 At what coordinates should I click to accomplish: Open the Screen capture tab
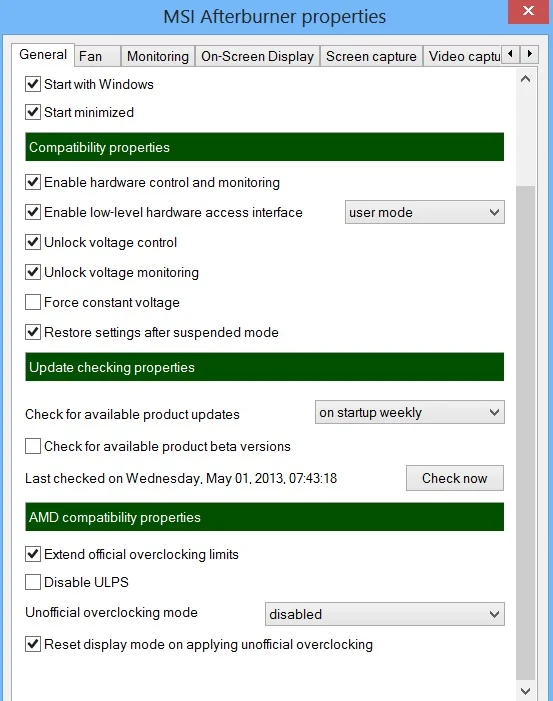(x=371, y=56)
